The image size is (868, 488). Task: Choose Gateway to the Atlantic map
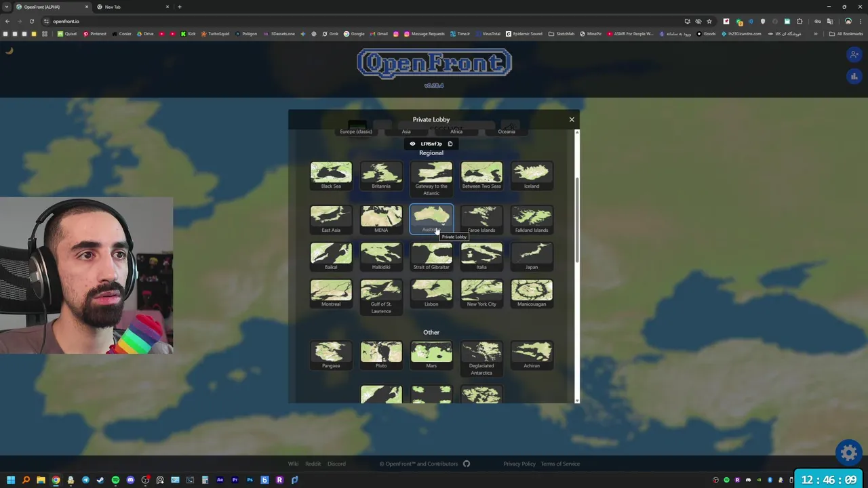[x=431, y=179]
